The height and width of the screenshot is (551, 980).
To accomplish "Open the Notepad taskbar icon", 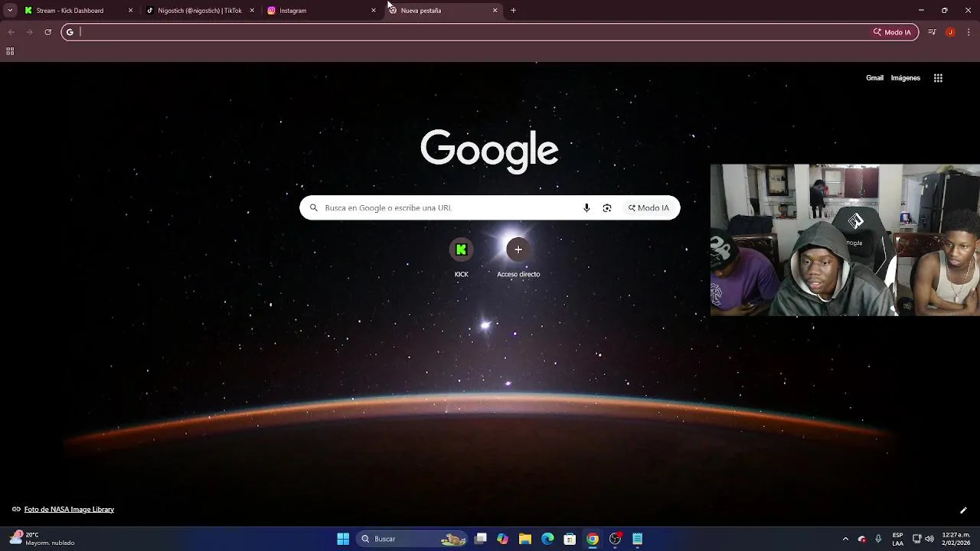I will point(637,539).
